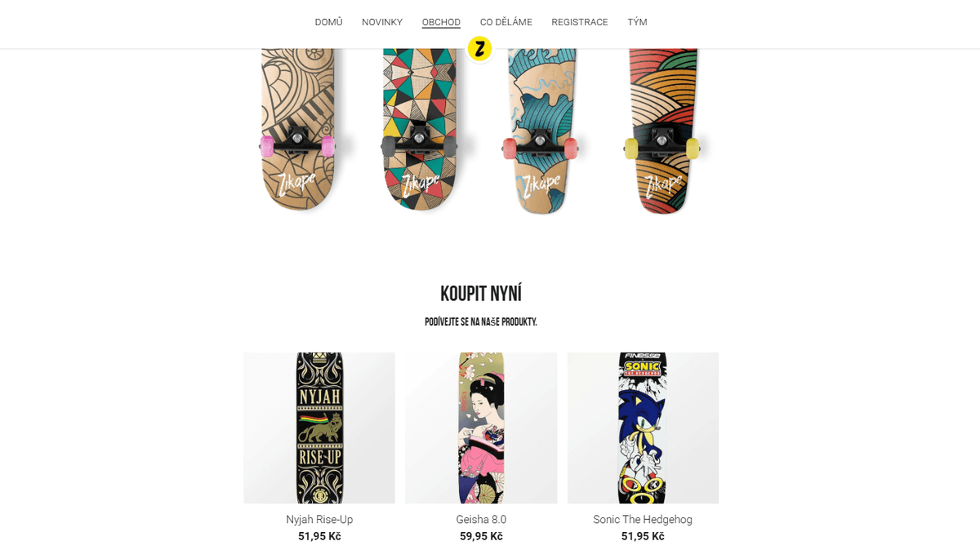Open the TÝM page
Screen dimensions: 980x550
[x=637, y=22]
